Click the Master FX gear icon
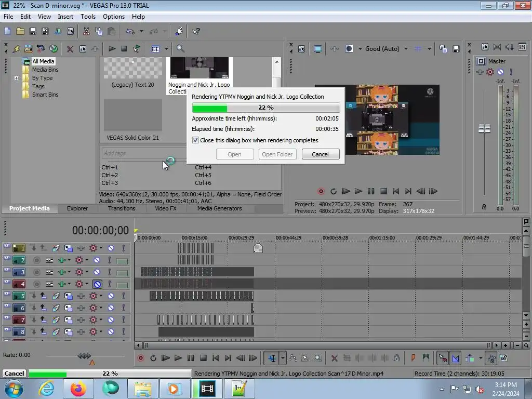Image resolution: width=532 pixels, height=399 pixels. pyautogui.click(x=490, y=72)
